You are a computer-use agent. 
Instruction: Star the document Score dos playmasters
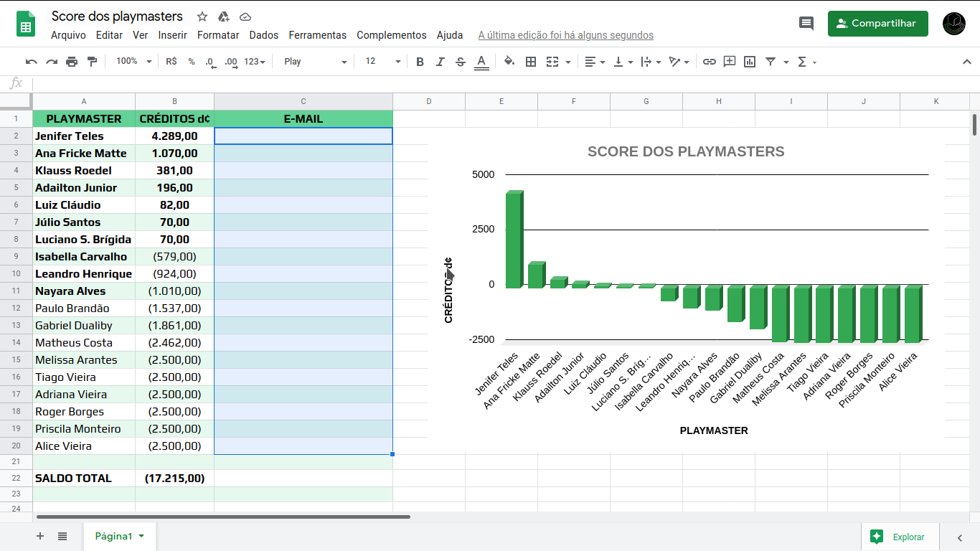click(x=202, y=17)
